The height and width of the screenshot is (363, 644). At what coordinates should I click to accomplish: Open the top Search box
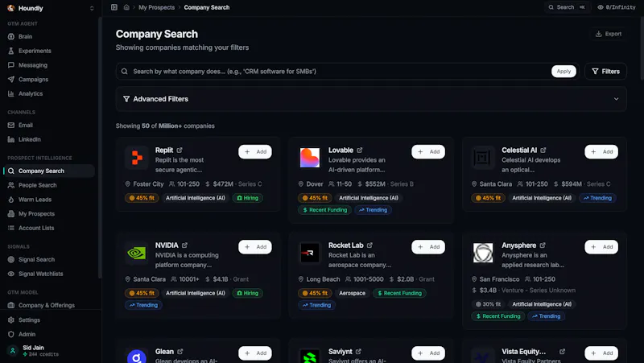(x=567, y=7)
